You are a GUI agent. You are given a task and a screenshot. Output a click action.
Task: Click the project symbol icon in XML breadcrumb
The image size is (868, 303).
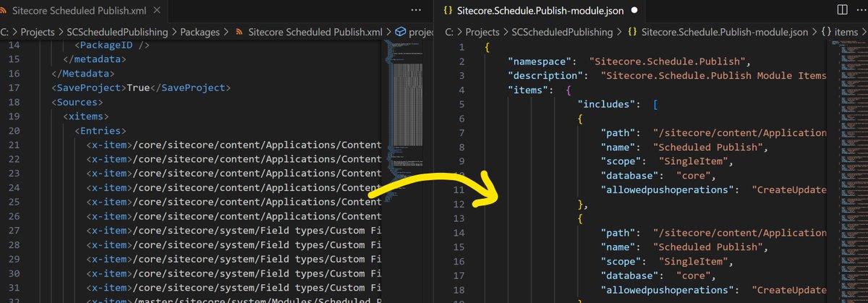point(400,32)
